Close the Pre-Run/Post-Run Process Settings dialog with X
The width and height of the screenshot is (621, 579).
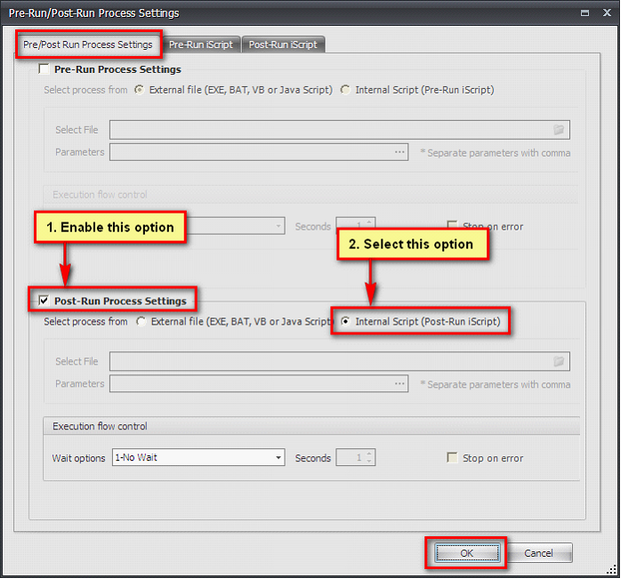[606, 13]
